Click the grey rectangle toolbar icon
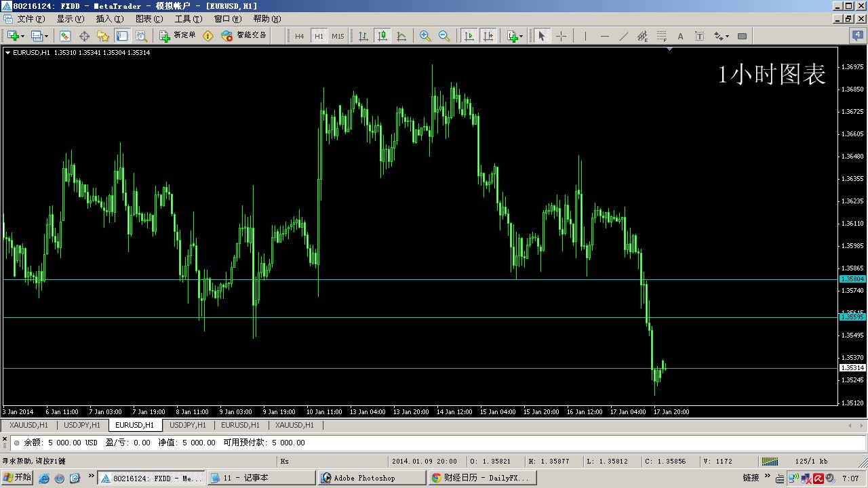The height and width of the screenshot is (488, 868). tap(742, 36)
